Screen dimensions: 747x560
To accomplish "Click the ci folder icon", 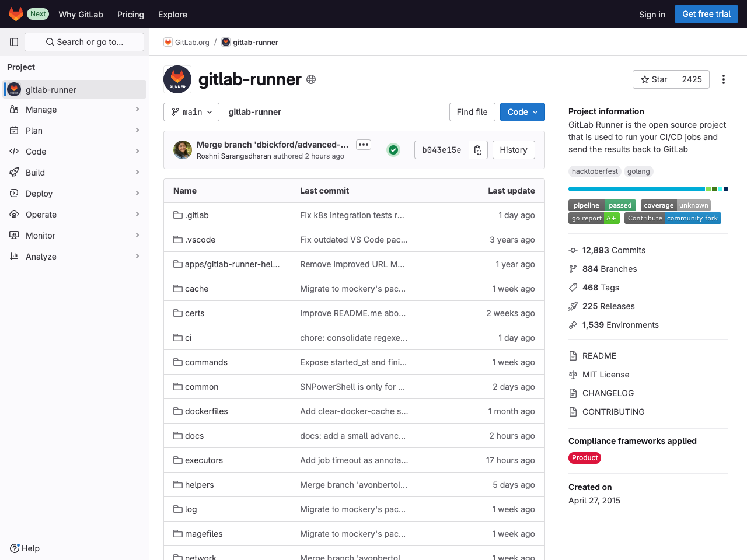I will click(178, 338).
